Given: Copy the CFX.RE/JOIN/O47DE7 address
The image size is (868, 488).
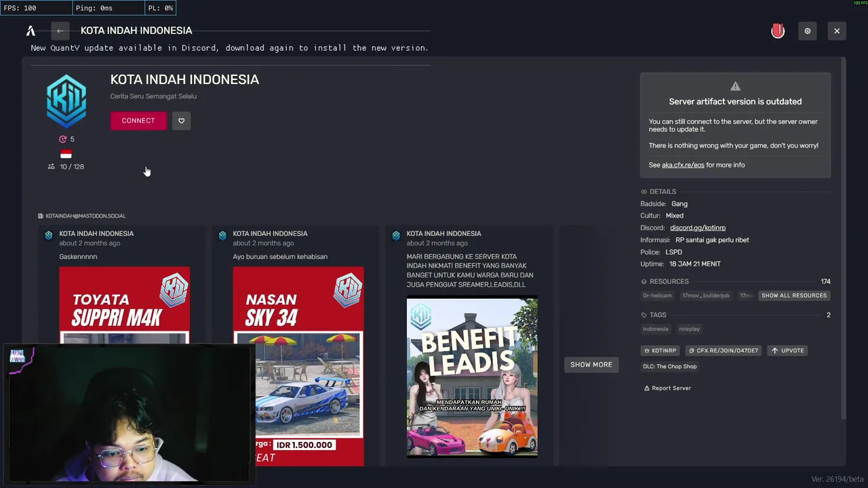Looking at the screenshot, I should point(723,350).
